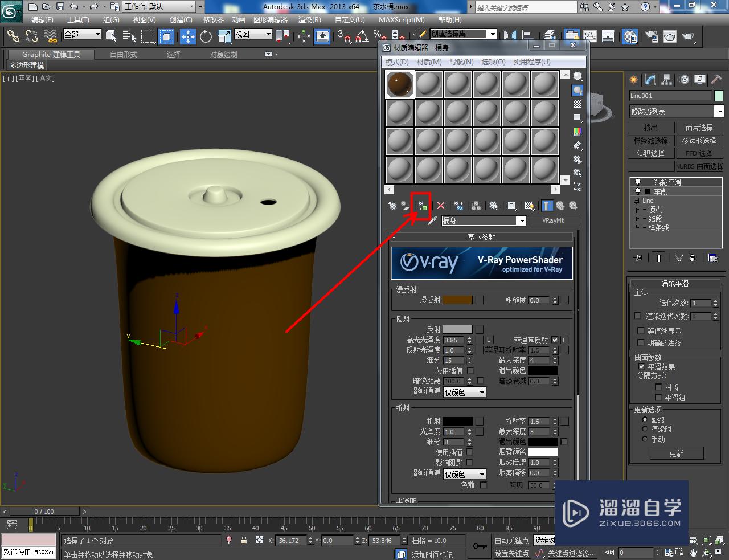Open the Modifier List dropdown
The image size is (729, 560).
click(x=677, y=111)
